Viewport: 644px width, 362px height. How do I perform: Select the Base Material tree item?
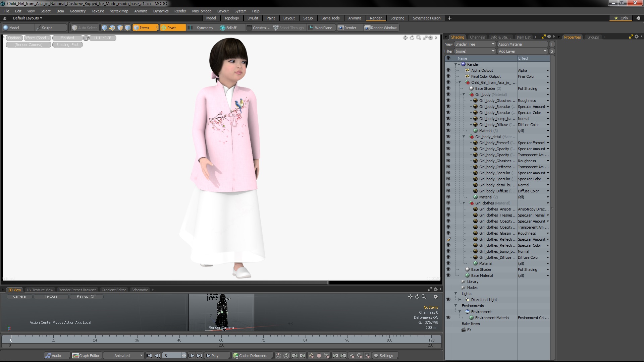click(482, 276)
